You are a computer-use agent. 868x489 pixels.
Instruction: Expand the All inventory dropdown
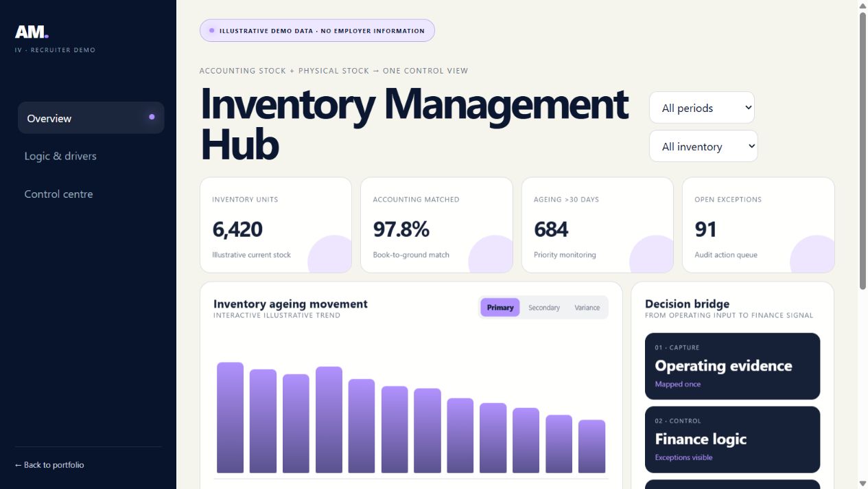click(703, 146)
